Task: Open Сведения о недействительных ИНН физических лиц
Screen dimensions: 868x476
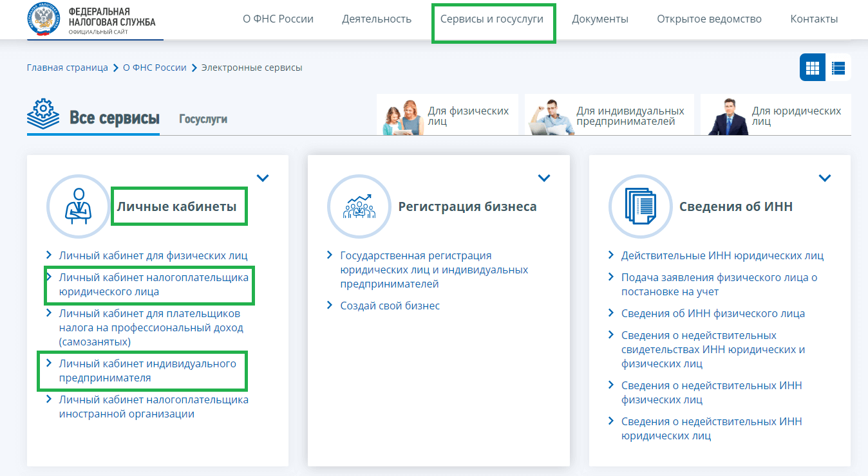Action: [712, 392]
